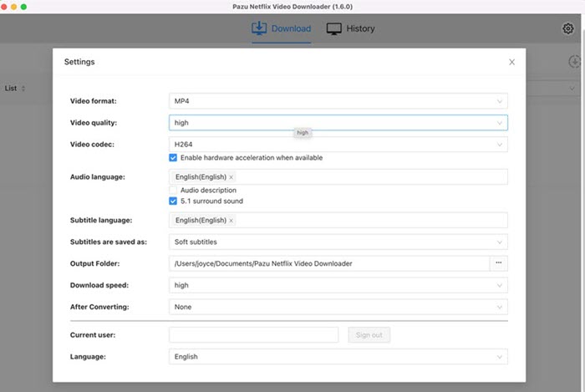Open settings via the gear icon
The image size is (585, 392).
568,28
